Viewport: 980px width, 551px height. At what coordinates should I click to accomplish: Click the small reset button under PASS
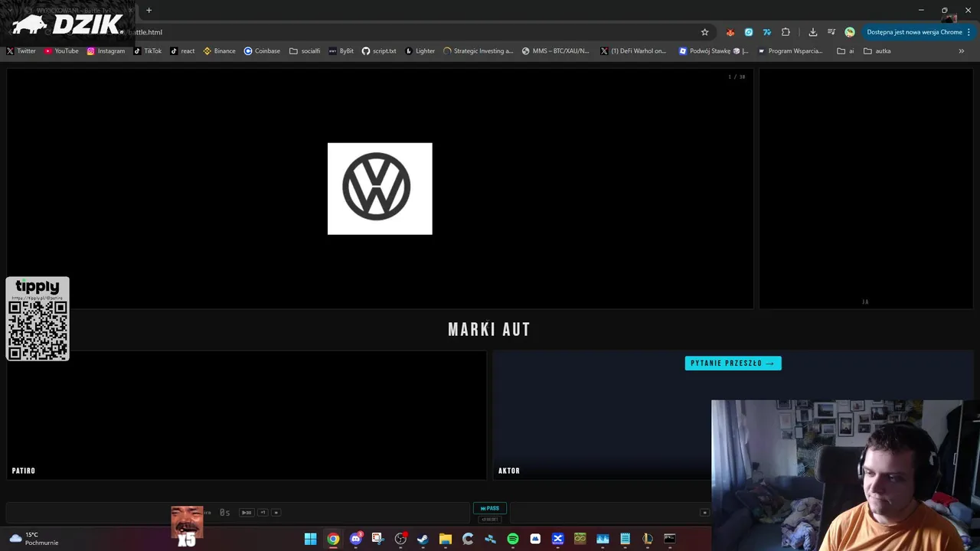489,520
